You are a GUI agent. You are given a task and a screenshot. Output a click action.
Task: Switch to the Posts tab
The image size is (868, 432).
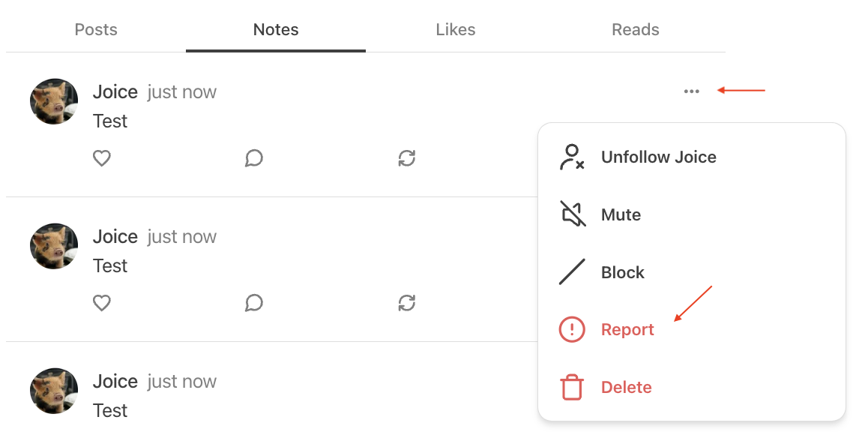pos(96,29)
